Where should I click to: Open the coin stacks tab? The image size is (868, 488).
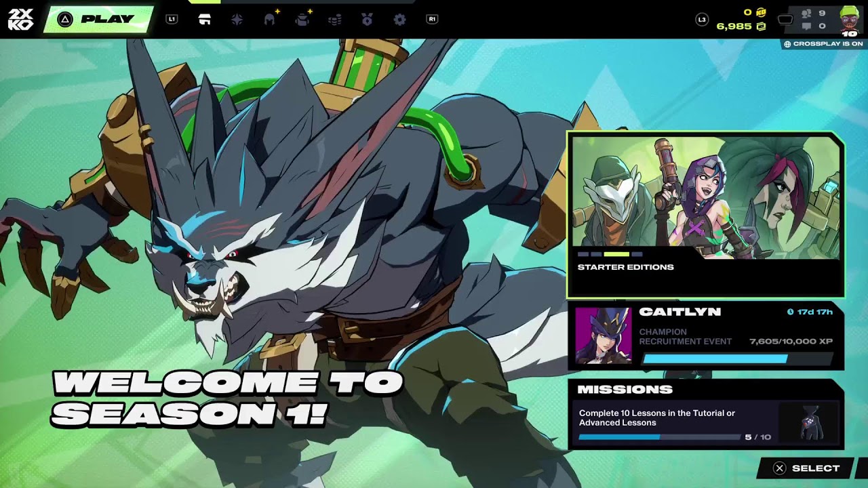pyautogui.click(x=334, y=20)
